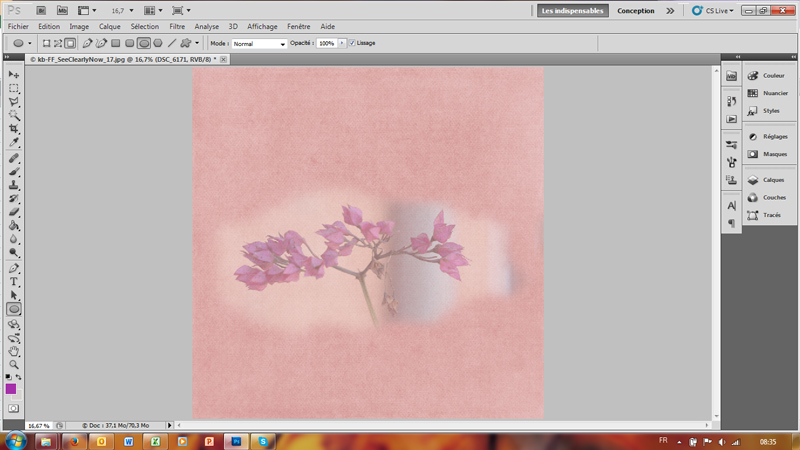Open the Calque menu

109,27
